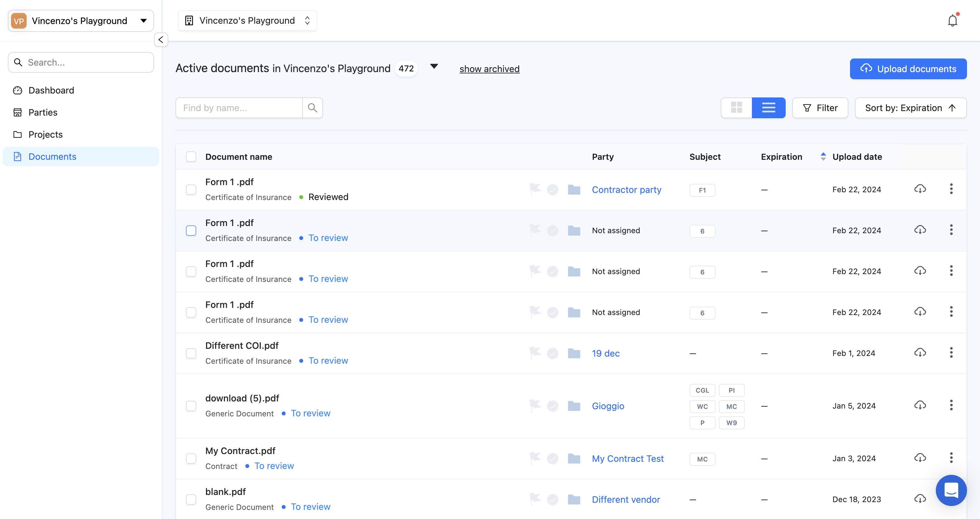Expand the Active documents title dropdown arrow
The height and width of the screenshot is (519, 980).
click(434, 67)
